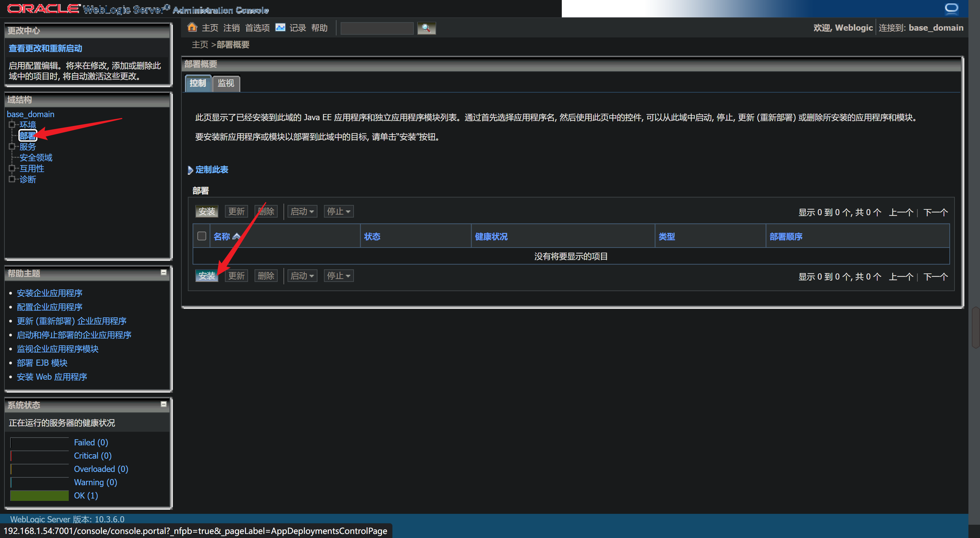
Task: Switch to the 监视 tab
Action: coord(226,83)
